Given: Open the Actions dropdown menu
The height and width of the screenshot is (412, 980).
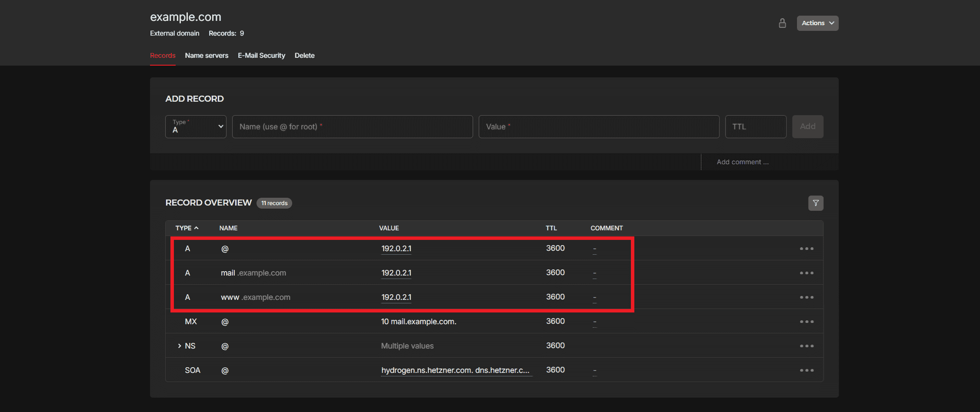Looking at the screenshot, I should point(817,23).
